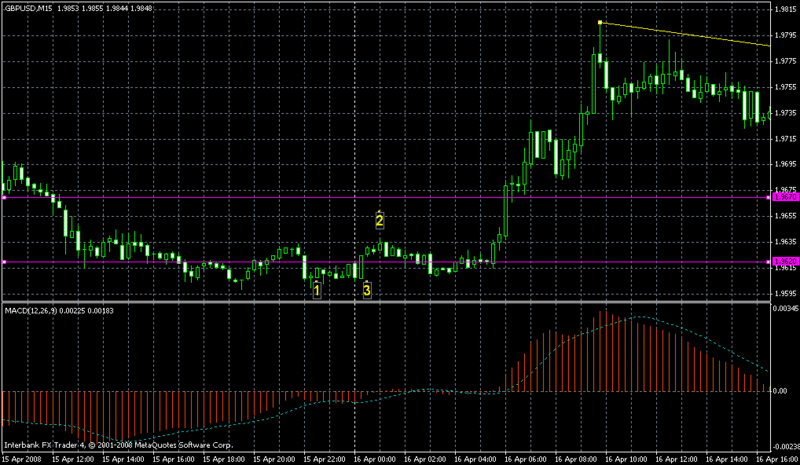Click the 15 Apr 18:00 time label
The image size is (800, 465).
[x=223, y=459]
